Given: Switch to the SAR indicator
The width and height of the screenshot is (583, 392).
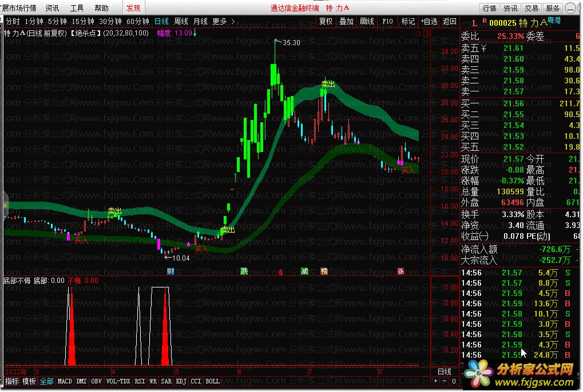Looking at the screenshot, I should coord(166,381).
